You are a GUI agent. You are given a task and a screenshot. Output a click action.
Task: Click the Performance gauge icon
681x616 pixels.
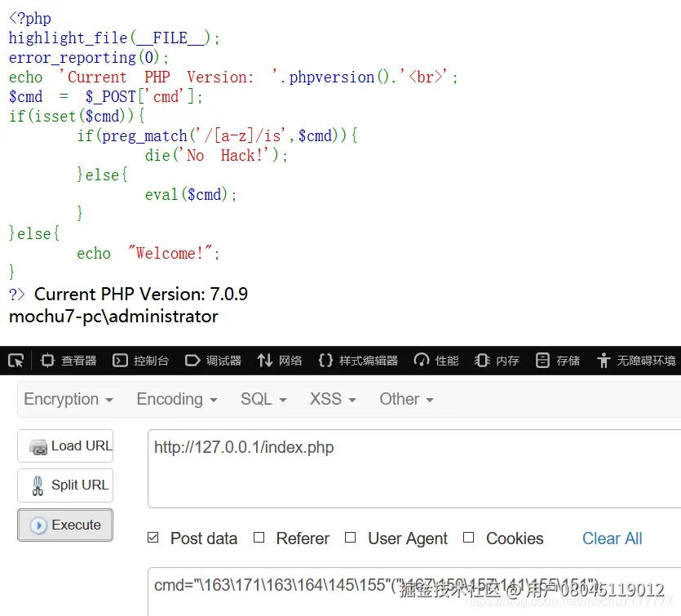[x=422, y=361]
